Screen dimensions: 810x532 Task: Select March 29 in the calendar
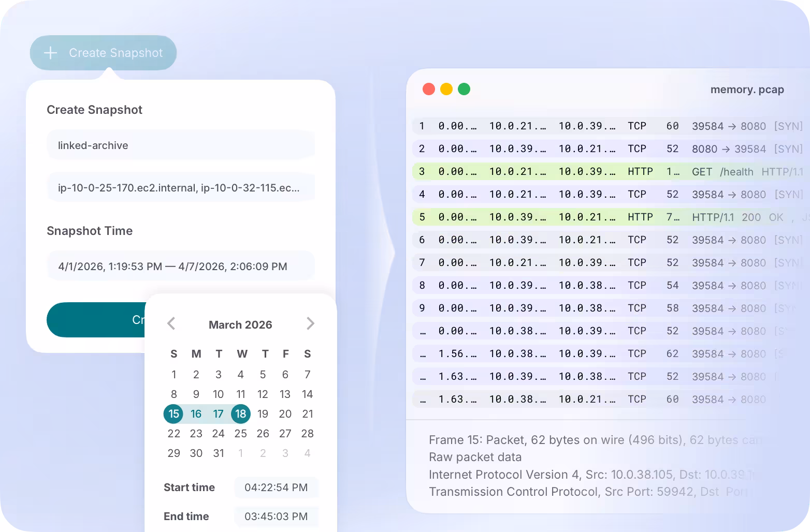(173, 453)
